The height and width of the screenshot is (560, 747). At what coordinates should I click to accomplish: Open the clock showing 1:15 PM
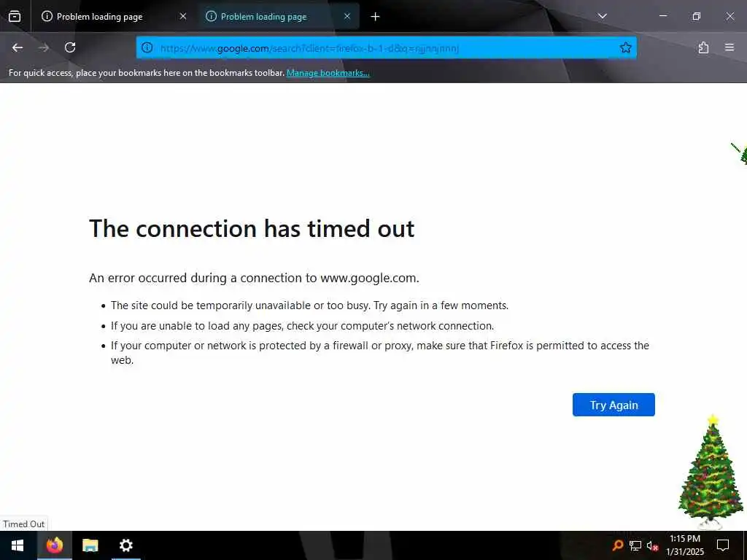685,545
